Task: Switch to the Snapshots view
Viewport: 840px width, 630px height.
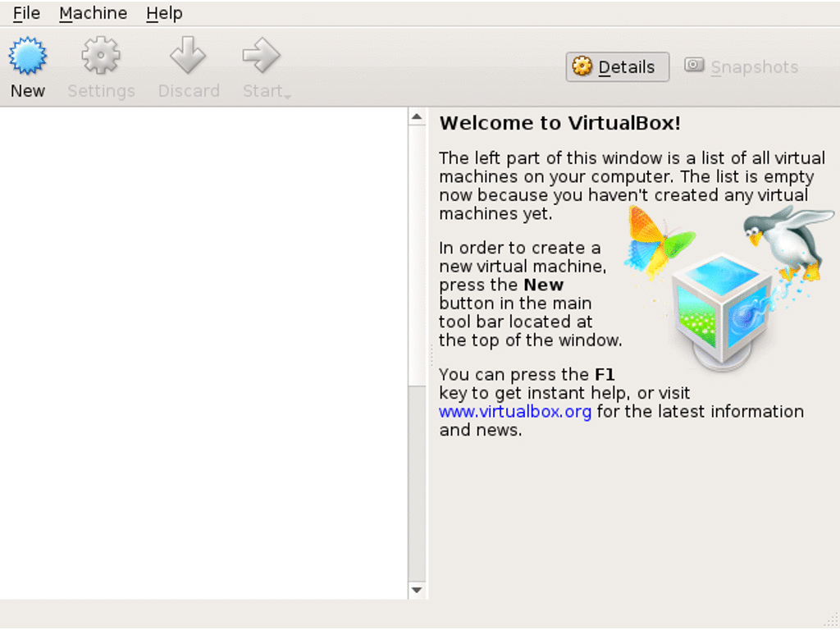Action: click(742, 67)
